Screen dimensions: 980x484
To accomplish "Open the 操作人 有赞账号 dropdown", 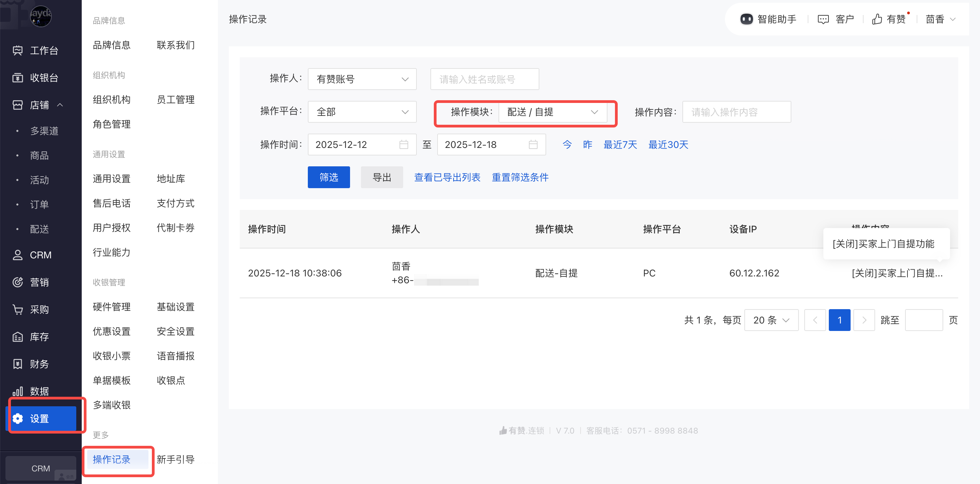I will coord(362,79).
